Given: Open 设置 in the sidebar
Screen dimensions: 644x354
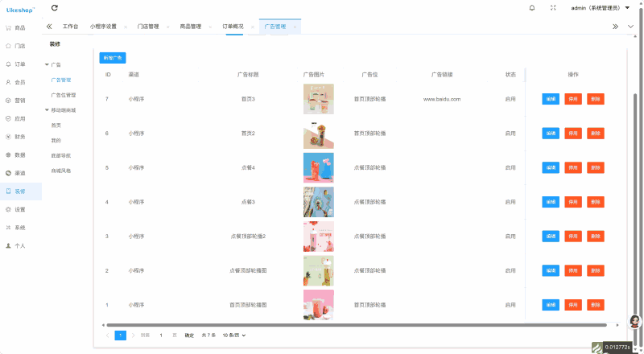Looking at the screenshot, I should [x=15, y=209].
